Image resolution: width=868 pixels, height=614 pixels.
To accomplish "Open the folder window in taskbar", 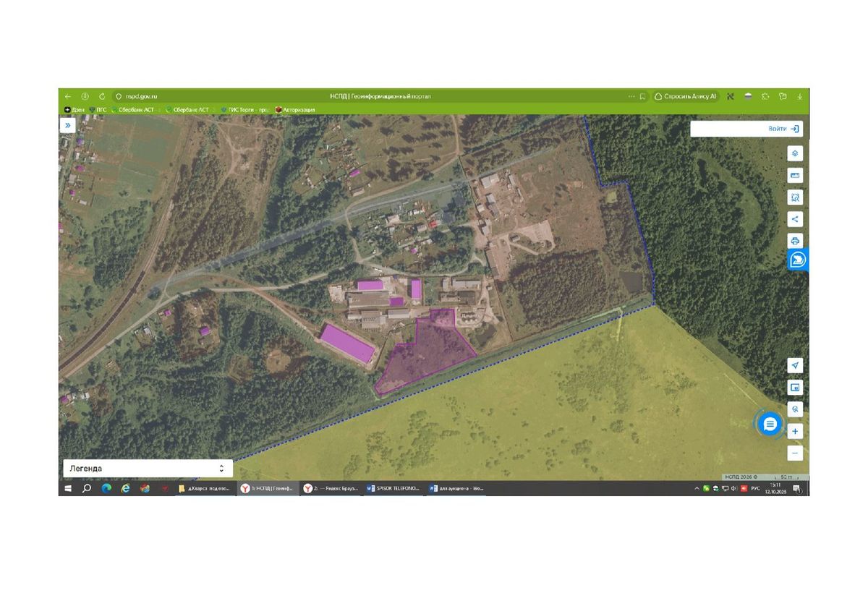I will click(206, 489).
